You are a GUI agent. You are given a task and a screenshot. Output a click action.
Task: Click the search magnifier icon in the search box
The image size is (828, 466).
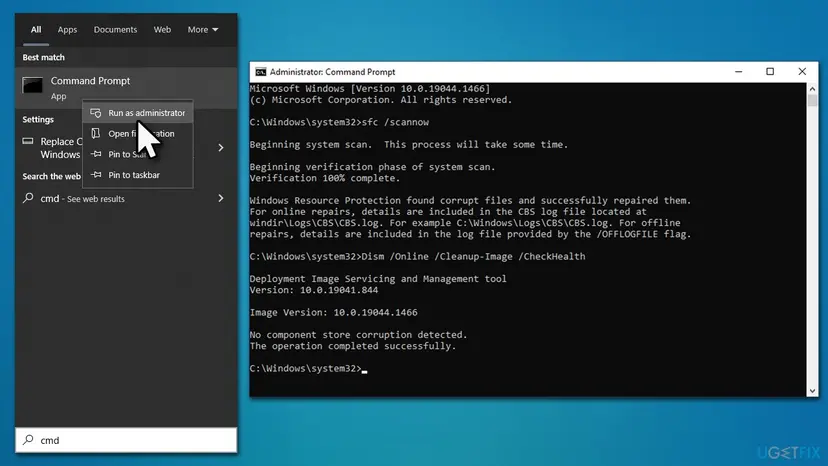tap(29, 440)
